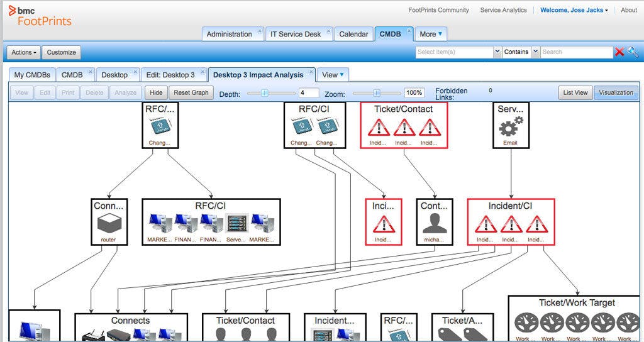Viewport: 644px width, 342px height.
Task: Select first warning icon in Incident/CI node
Action: pyautogui.click(x=486, y=224)
